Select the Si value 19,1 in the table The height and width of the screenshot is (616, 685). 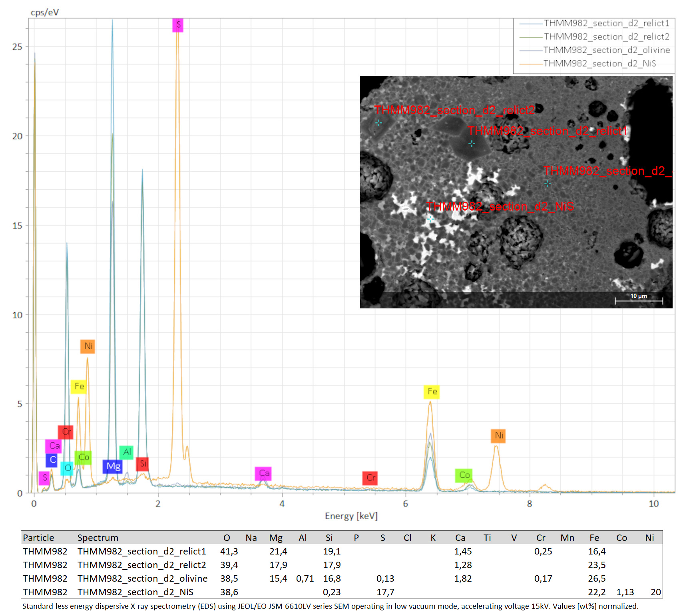[x=332, y=551]
